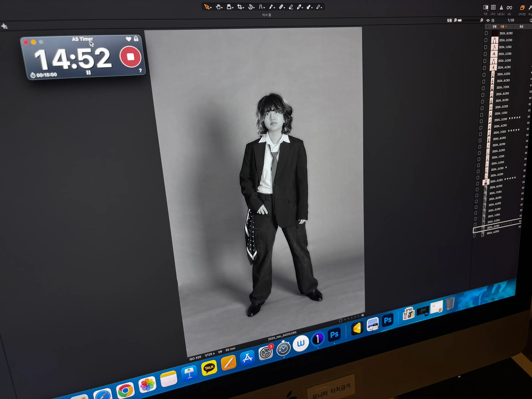The height and width of the screenshot is (399, 532).
Task: Toggle the eye filter above the browser list
Action: coord(488,21)
